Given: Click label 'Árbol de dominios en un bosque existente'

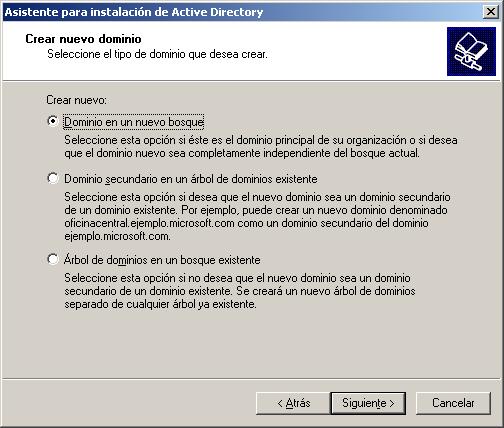Looking at the screenshot, I should [x=162, y=260].
